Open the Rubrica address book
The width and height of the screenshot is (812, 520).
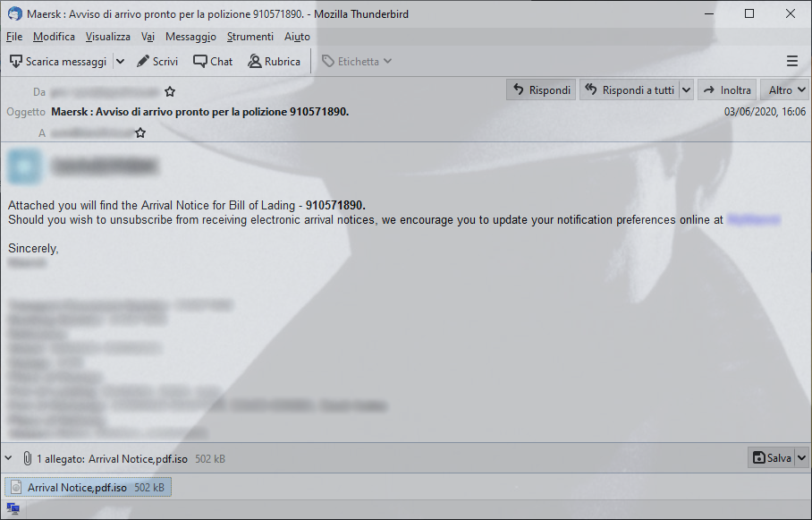pyautogui.click(x=274, y=62)
